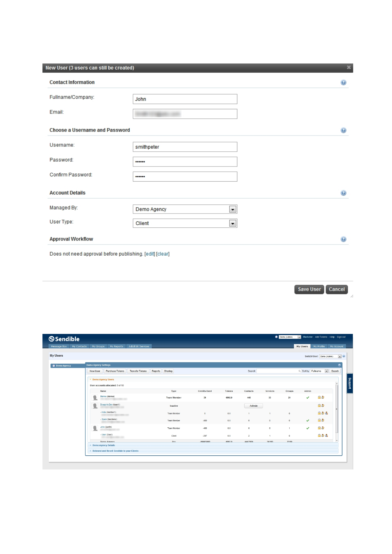Image resolution: width=392 pixels, height=554 pixels.
Task: Click edit user icon in Dragon's Den row
Action: (x=323, y=406)
